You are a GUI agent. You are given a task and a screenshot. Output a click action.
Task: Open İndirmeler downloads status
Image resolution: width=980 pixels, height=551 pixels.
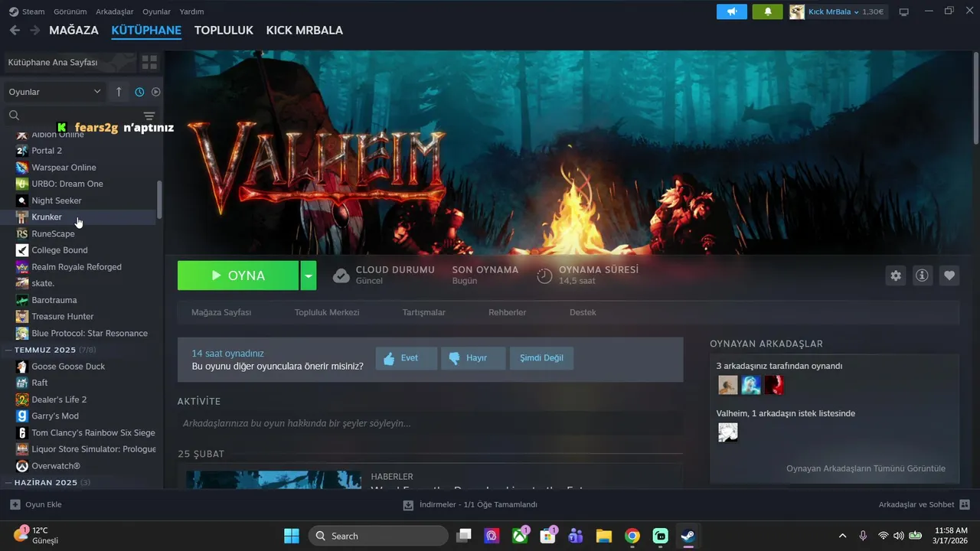470,505
